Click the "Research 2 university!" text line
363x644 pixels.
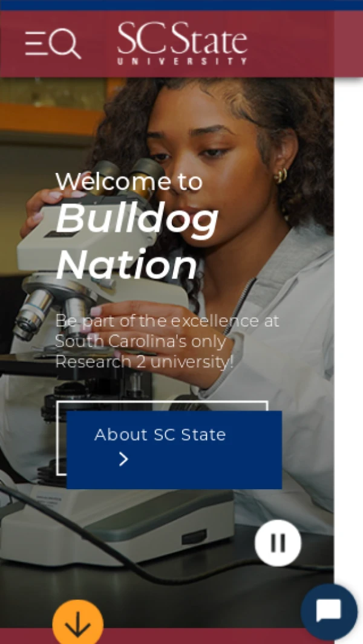tap(144, 362)
